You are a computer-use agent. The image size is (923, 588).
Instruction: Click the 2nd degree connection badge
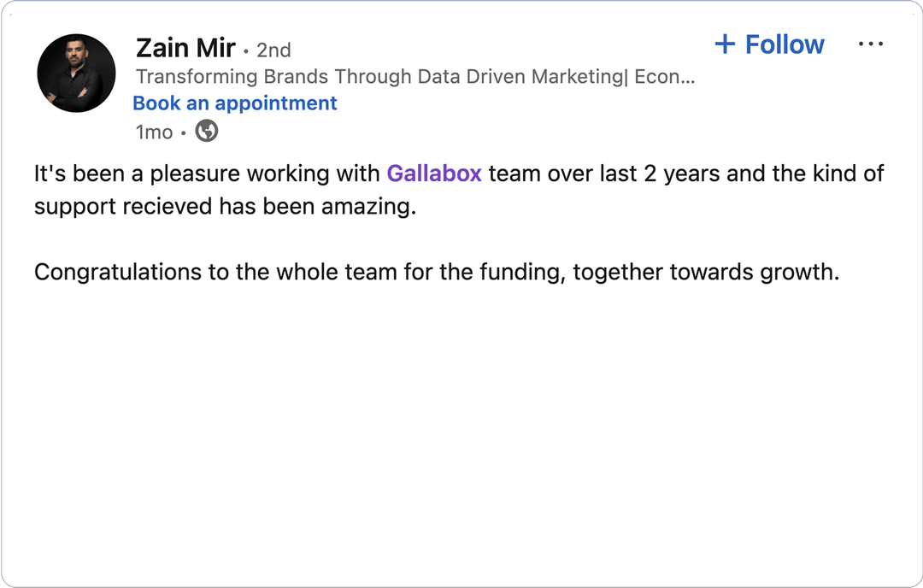(273, 50)
